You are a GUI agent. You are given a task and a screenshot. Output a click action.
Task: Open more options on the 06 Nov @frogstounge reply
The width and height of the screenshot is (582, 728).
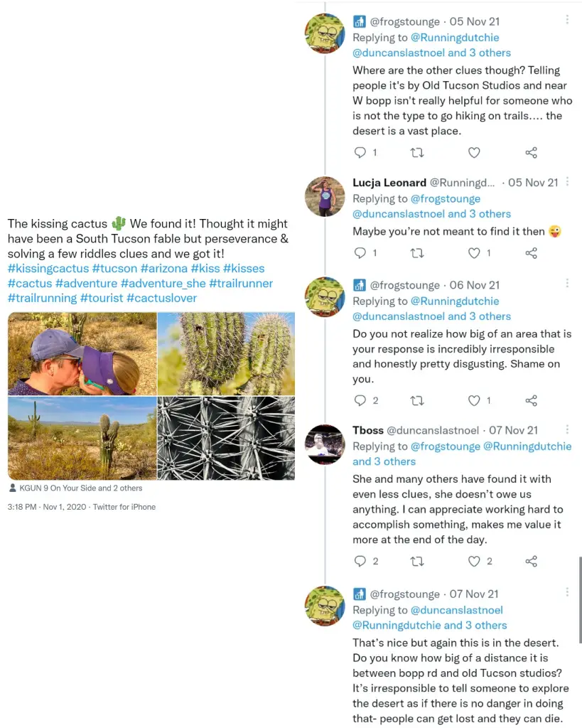(x=567, y=283)
